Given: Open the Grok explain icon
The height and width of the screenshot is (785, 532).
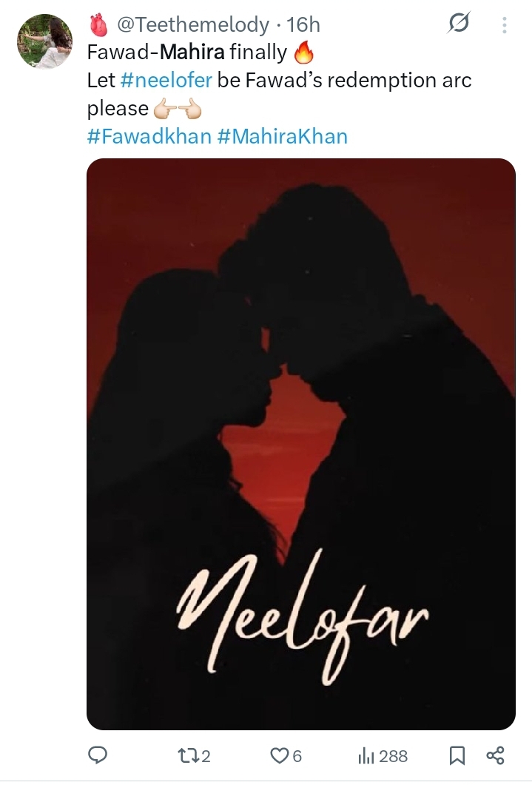Looking at the screenshot, I should point(459,23).
